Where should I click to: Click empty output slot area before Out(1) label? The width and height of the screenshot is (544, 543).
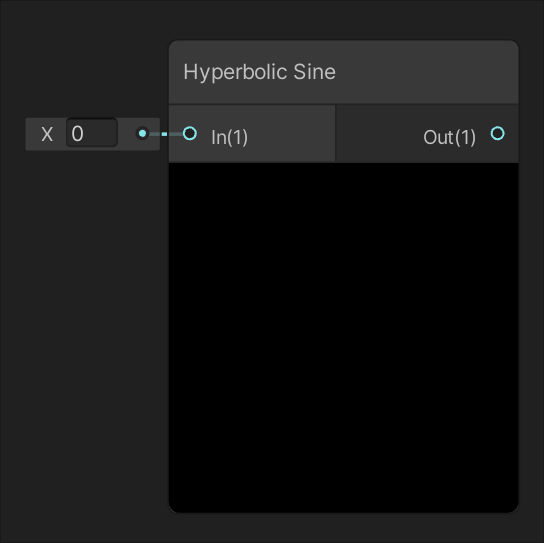(x=378, y=134)
